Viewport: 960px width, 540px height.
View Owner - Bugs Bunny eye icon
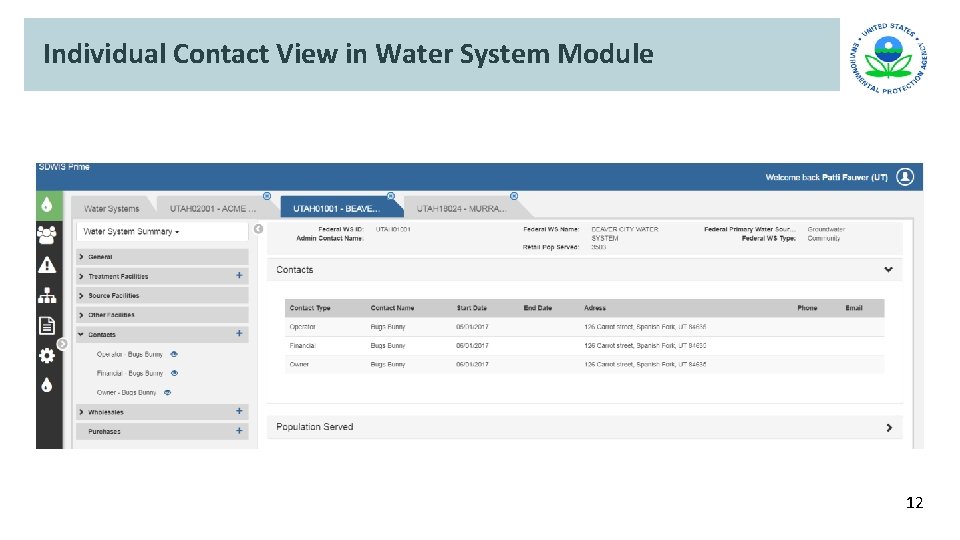(x=167, y=392)
